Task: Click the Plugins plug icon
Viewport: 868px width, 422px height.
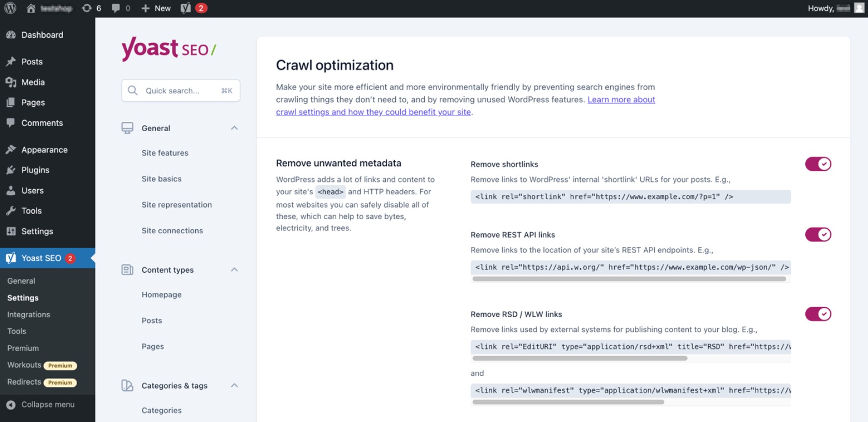Action: click(x=11, y=170)
